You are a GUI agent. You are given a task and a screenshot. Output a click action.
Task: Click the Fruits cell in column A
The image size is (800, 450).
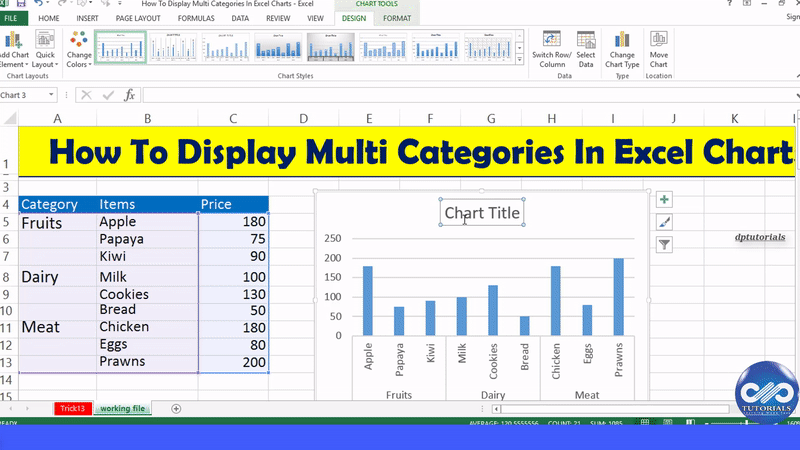click(x=58, y=222)
